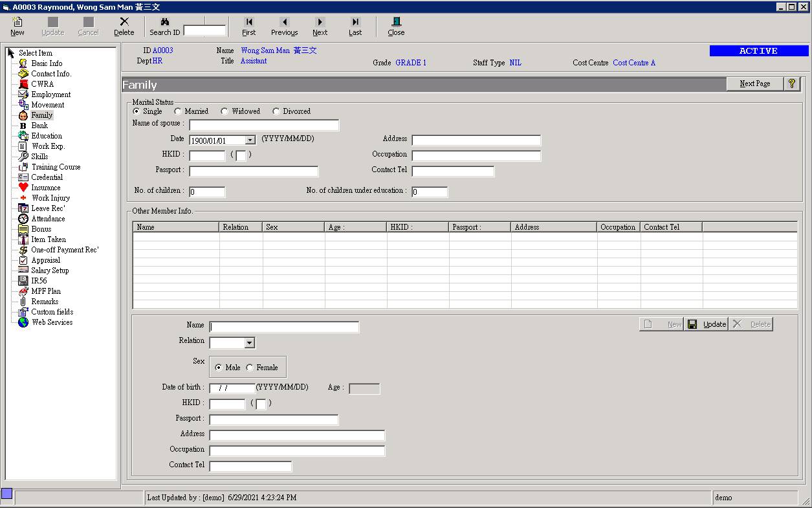Open the Attendance clock icon
The image size is (812, 508).
tap(23, 219)
